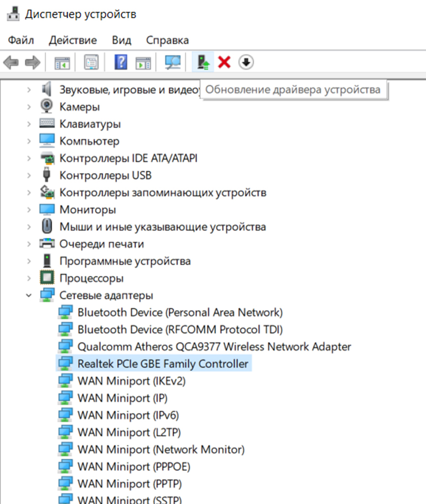Expand the Мониторы category
This screenshot has width=426, height=504.
[x=29, y=209]
